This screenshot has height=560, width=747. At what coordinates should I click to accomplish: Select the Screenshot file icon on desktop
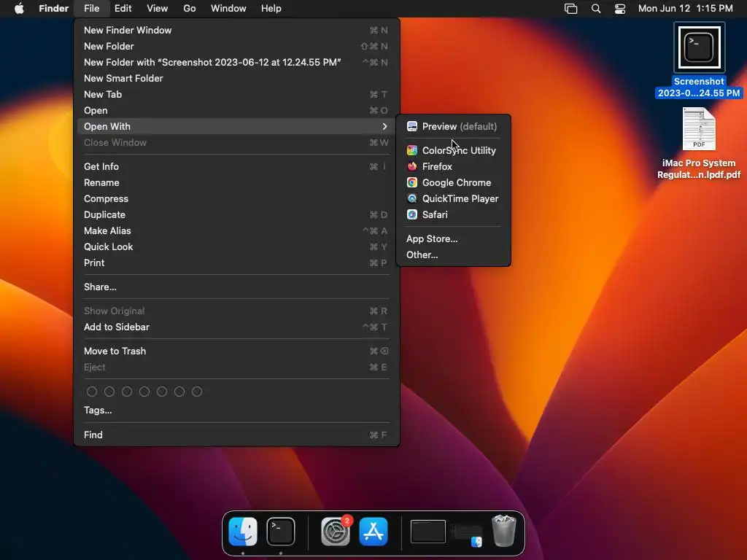tap(699, 47)
